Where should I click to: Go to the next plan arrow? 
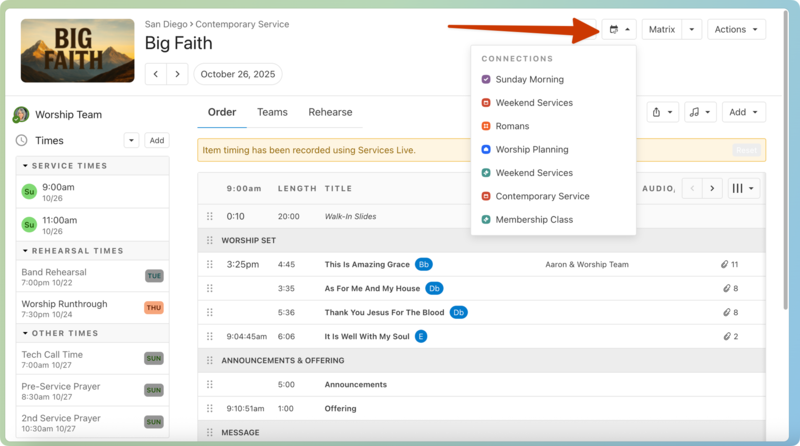tap(177, 74)
